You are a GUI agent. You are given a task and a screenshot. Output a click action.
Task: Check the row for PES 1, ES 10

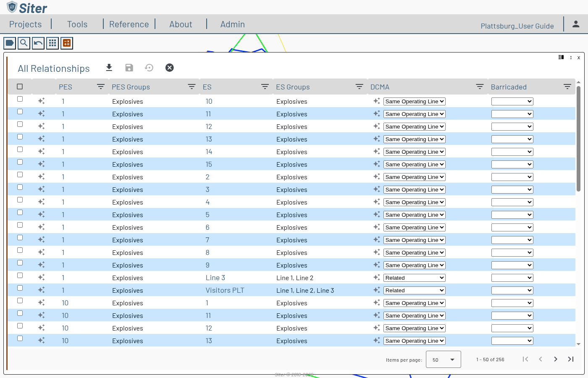(x=20, y=99)
